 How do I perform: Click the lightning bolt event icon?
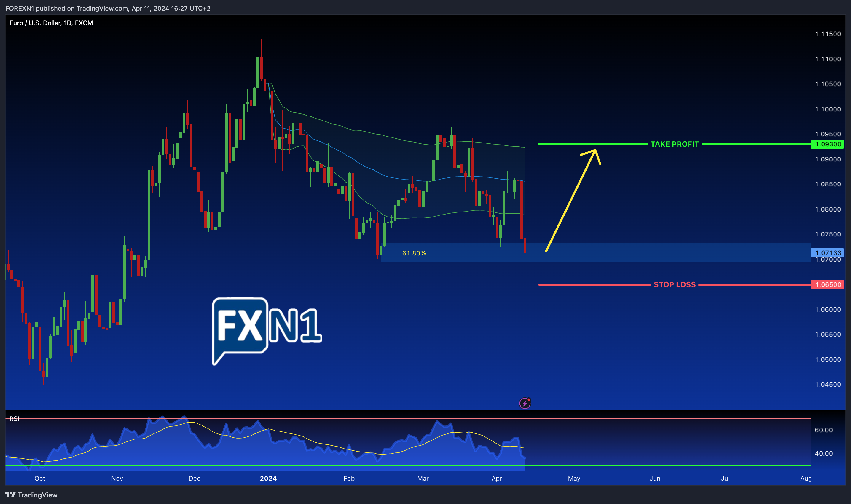pos(525,403)
